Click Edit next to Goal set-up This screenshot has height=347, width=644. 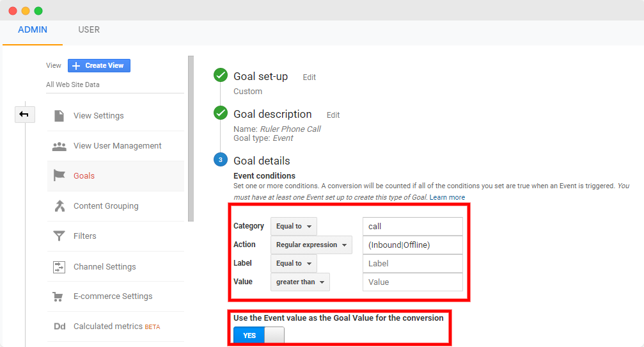pyautogui.click(x=310, y=77)
